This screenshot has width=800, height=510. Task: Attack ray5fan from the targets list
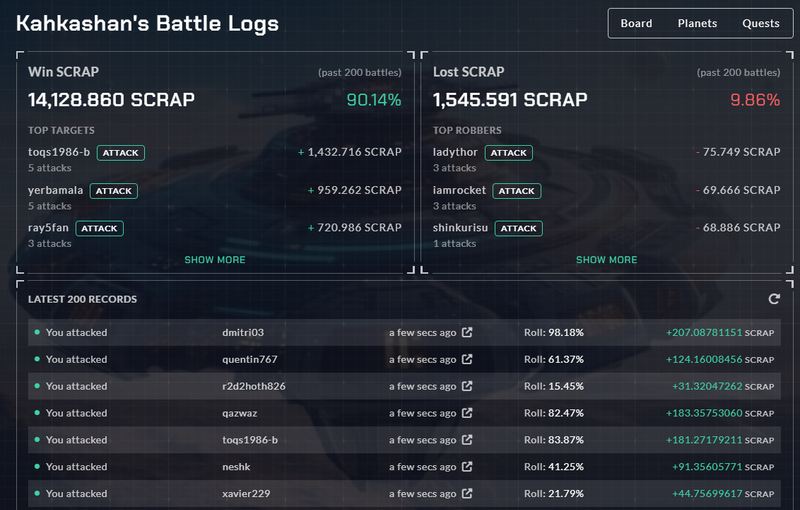pyautogui.click(x=99, y=228)
